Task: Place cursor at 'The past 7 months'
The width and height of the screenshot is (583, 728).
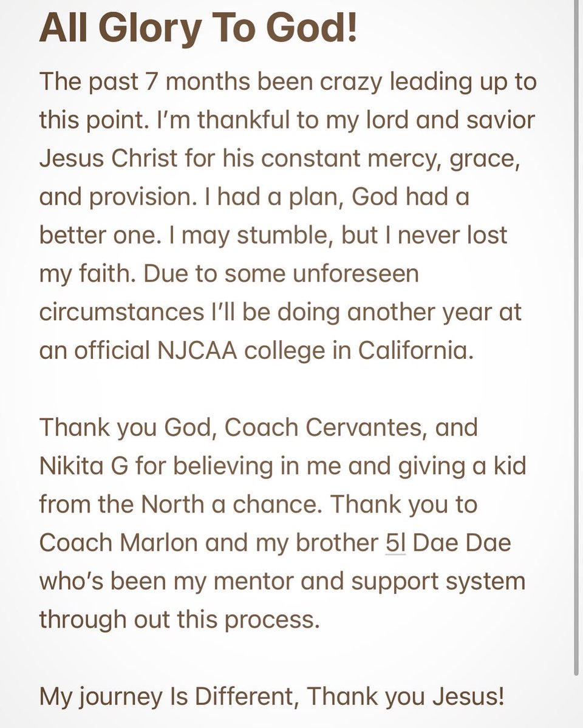Action: point(145,82)
